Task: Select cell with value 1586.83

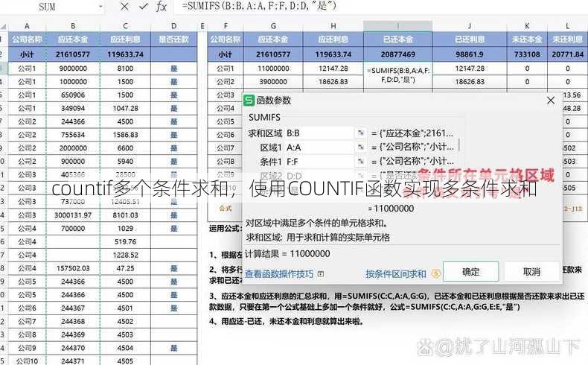Action: click(x=125, y=135)
